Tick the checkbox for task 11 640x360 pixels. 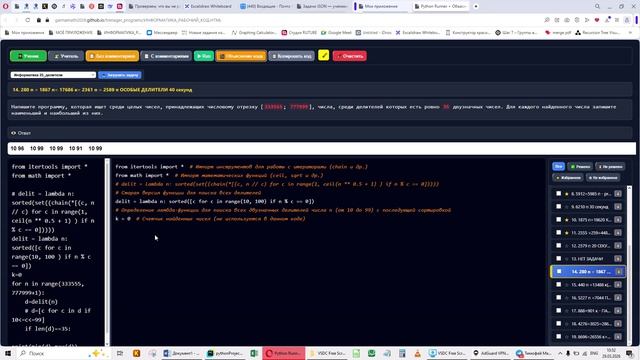pyautogui.click(x=559, y=233)
